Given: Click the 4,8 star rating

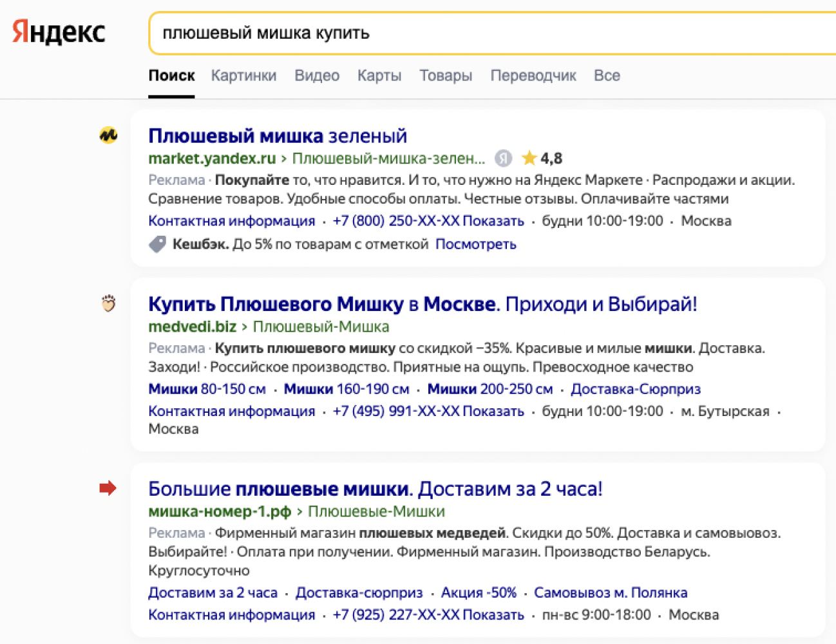Looking at the screenshot, I should 542,158.
